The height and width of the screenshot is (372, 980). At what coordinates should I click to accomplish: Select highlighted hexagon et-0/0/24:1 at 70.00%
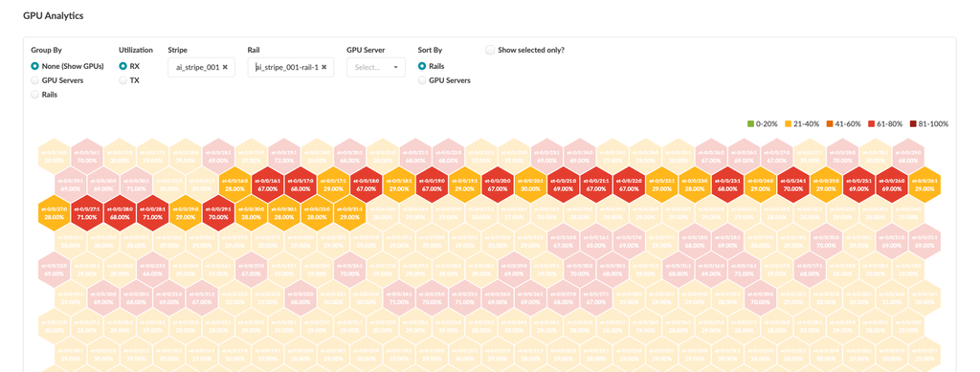pos(793,185)
